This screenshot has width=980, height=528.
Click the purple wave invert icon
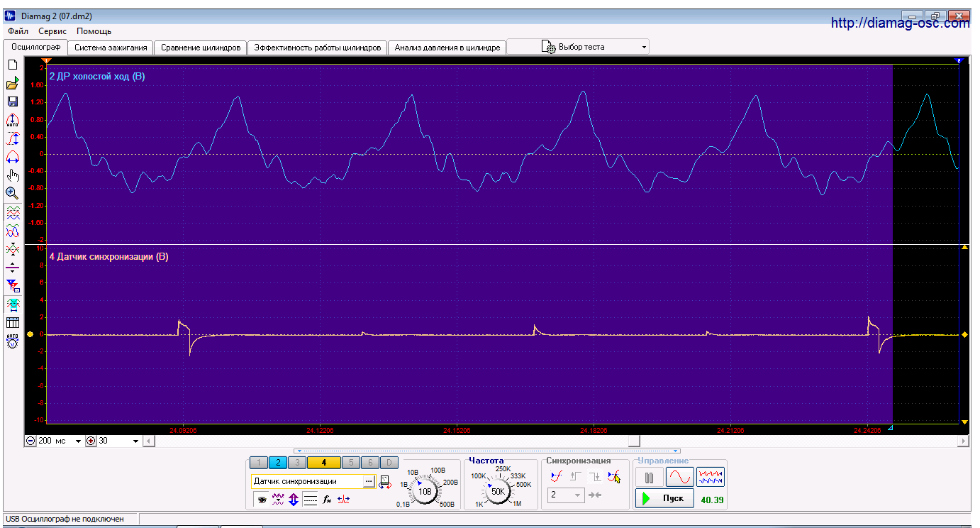[278, 500]
